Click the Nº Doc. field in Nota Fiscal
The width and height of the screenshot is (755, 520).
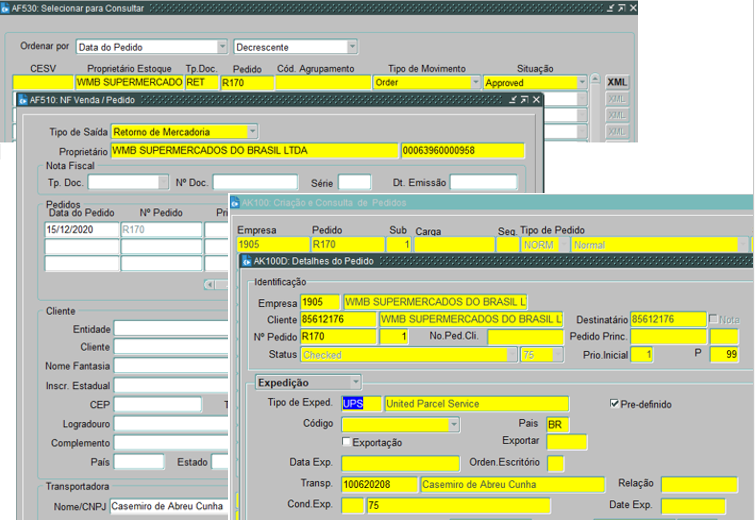[x=254, y=182]
